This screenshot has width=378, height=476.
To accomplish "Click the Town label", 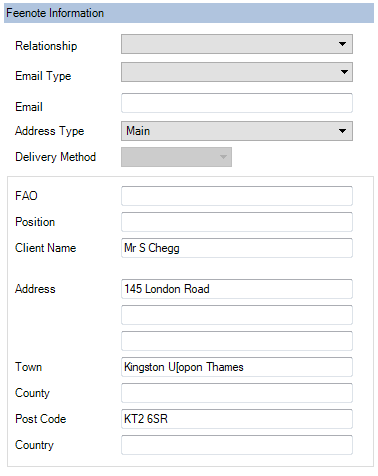I will (28, 367).
